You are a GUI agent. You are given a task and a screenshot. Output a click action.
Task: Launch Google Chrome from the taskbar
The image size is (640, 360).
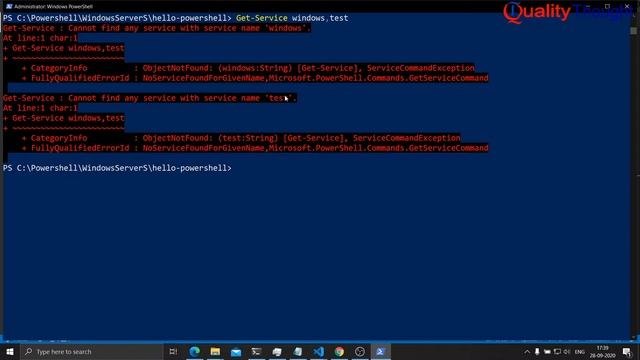pyautogui.click(x=339, y=351)
